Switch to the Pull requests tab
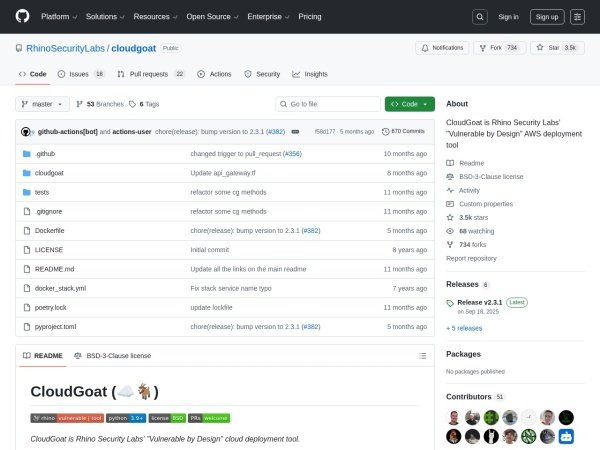 (x=151, y=74)
